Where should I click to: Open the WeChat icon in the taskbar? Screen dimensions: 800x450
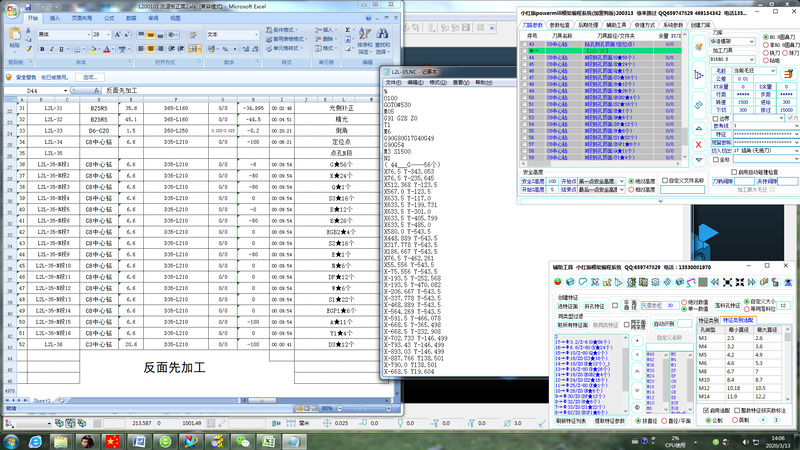coord(242,442)
